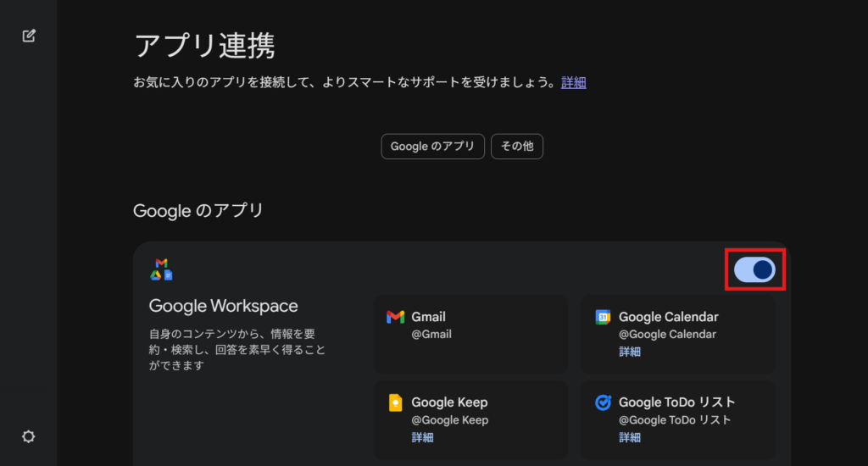Click the Google Workspace heading text
The image size is (868, 466).
point(224,306)
